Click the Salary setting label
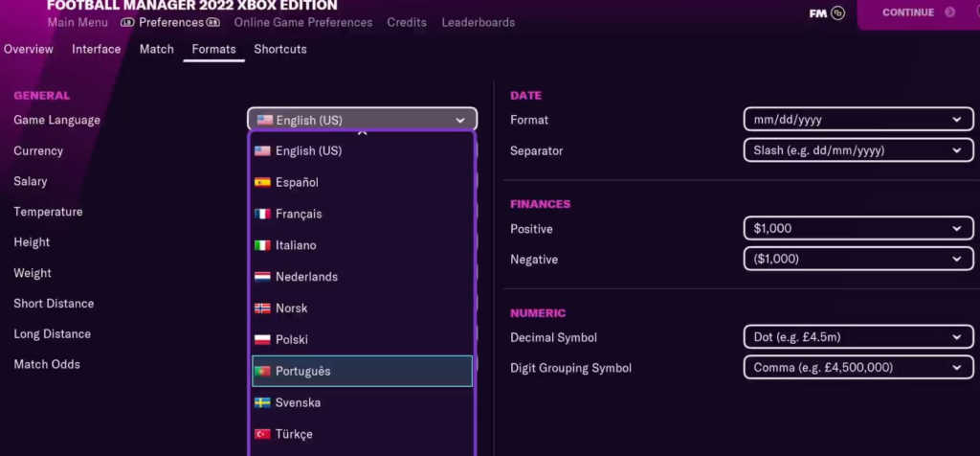 [30, 181]
